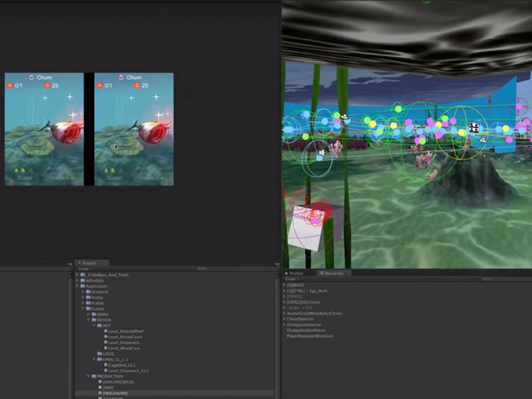This screenshot has height=399, width=532.
Task: Click the AIPrefabs folder icon
Action: 83,280
